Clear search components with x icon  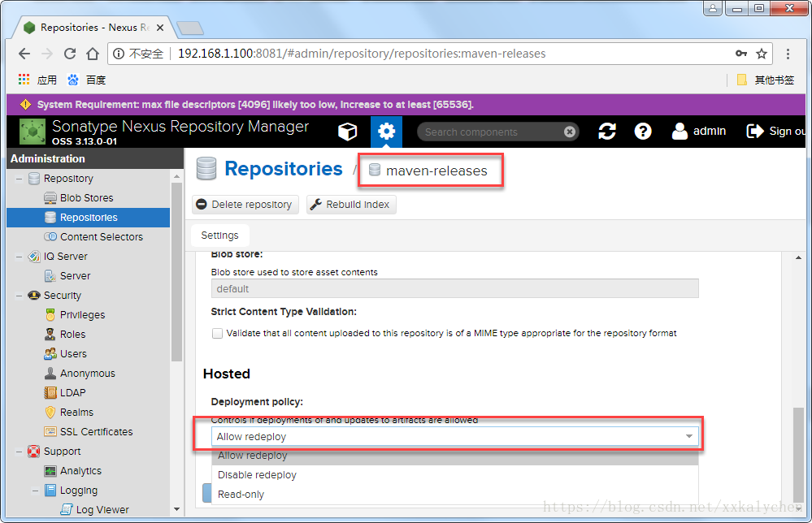coord(570,132)
